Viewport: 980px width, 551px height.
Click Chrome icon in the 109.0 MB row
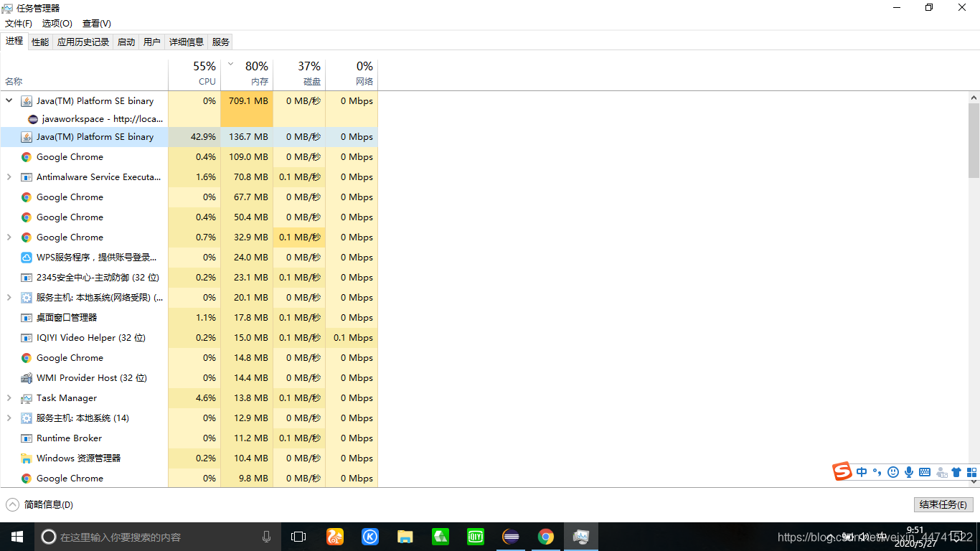click(27, 157)
